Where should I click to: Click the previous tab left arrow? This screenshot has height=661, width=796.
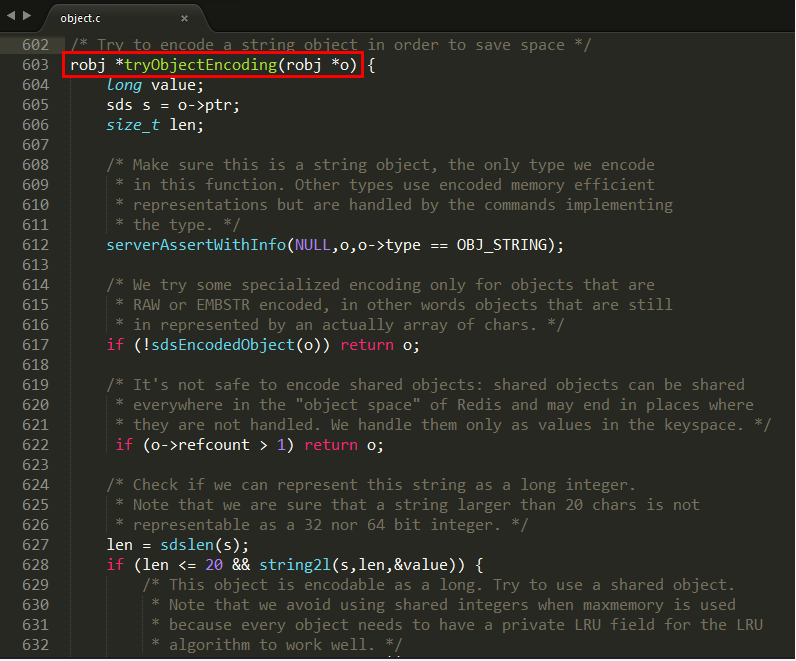tap(11, 16)
